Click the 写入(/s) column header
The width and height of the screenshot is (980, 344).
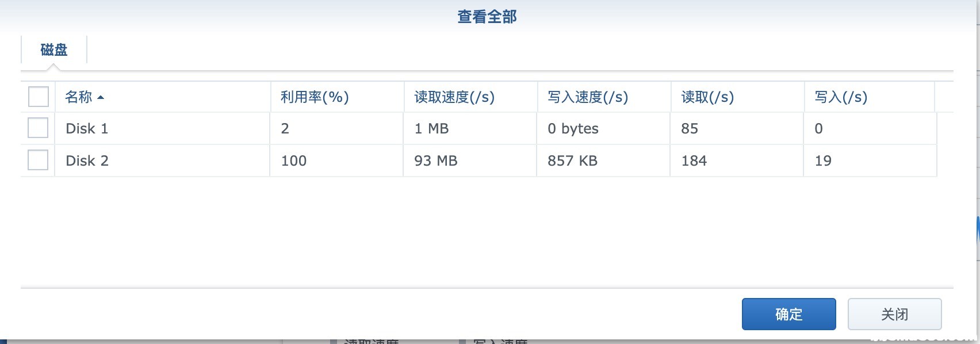coord(869,97)
